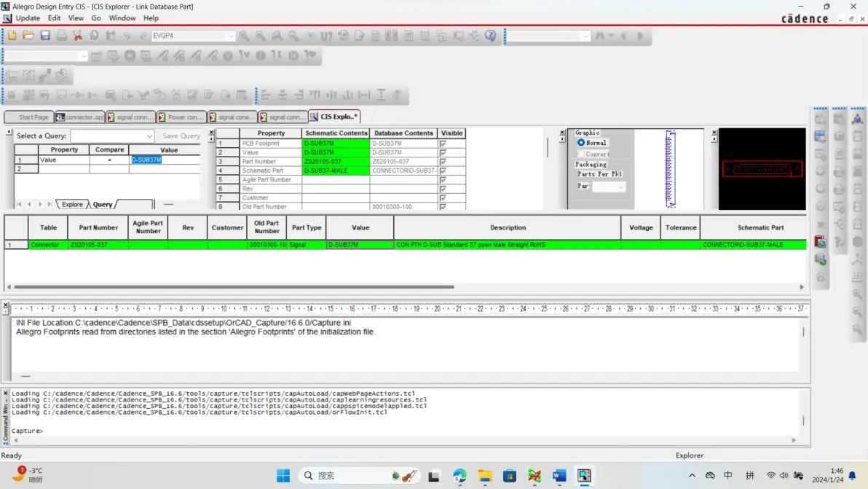
Task: Click the Redo arrow icon
Action: coord(143,36)
